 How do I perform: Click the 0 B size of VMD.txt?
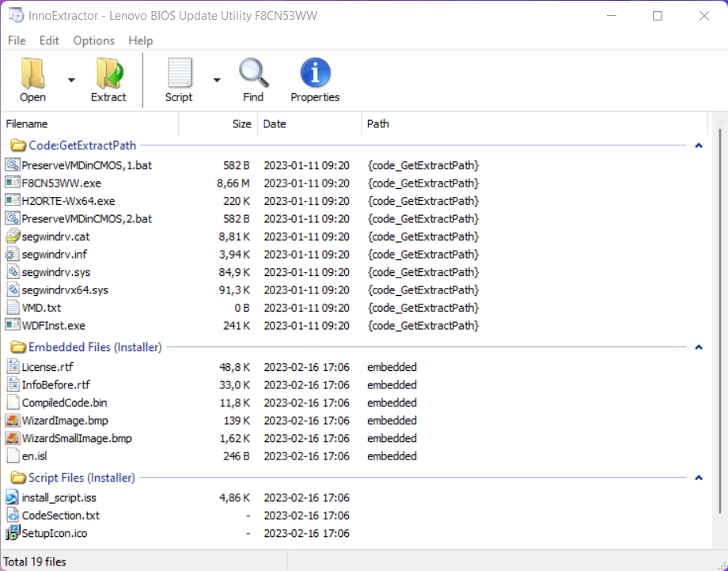click(242, 308)
